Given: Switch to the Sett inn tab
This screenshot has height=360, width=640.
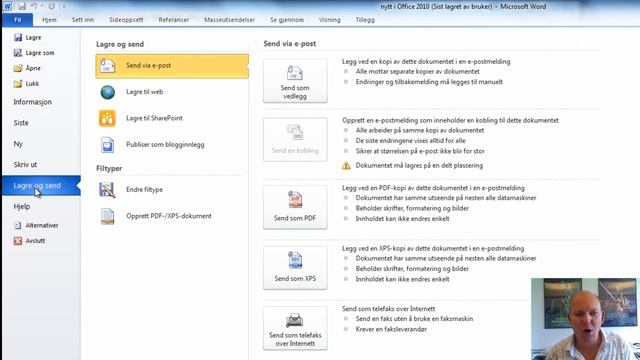Looking at the screenshot, I should click(83, 20).
